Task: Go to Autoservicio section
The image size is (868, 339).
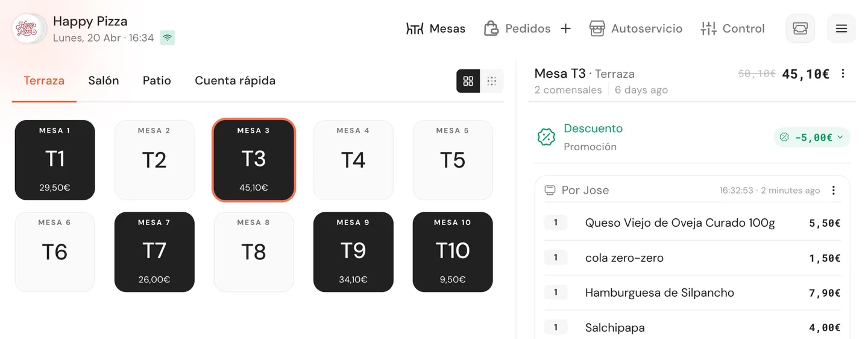Action: 636,28
